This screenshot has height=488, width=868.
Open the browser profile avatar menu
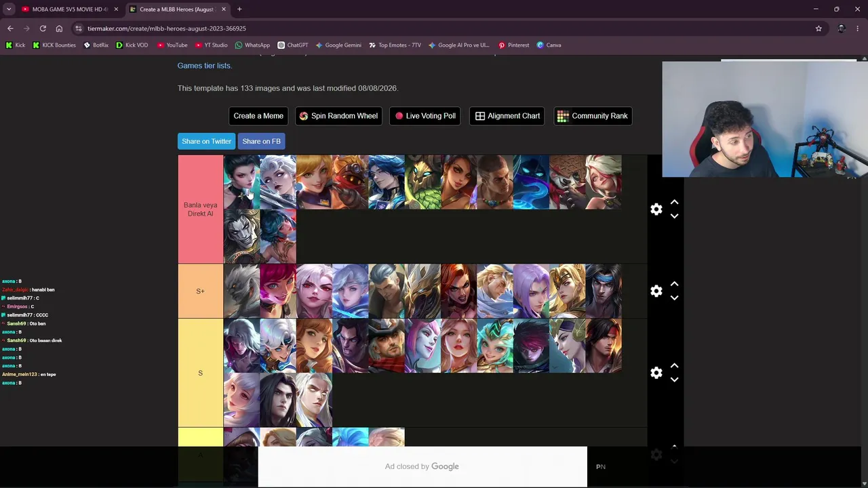pyautogui.click(x=842, y=28)
